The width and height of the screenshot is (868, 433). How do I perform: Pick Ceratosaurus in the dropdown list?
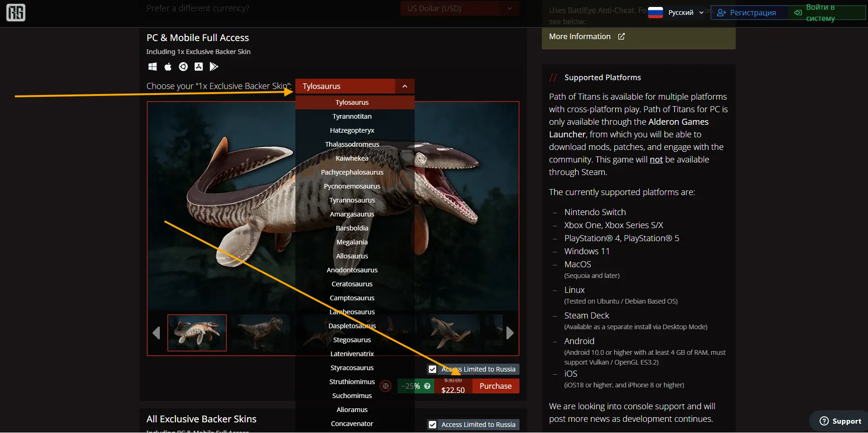[x=355, y=284]
